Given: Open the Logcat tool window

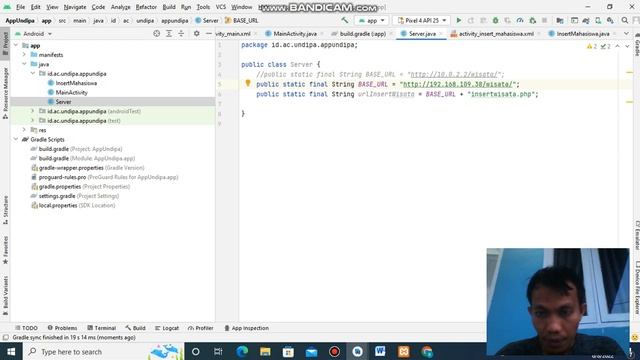Looking at the screenshot, I should [x=167, y=328].
